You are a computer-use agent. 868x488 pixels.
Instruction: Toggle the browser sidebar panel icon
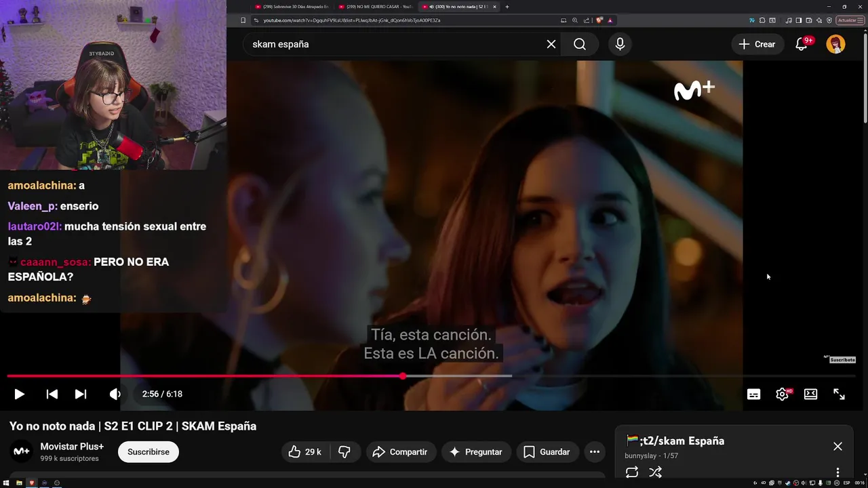coord(798,20)
